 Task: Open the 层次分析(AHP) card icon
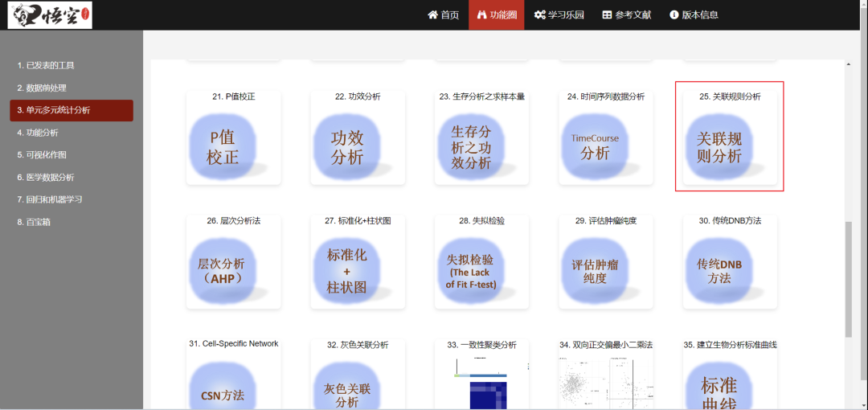coord(223,272)
